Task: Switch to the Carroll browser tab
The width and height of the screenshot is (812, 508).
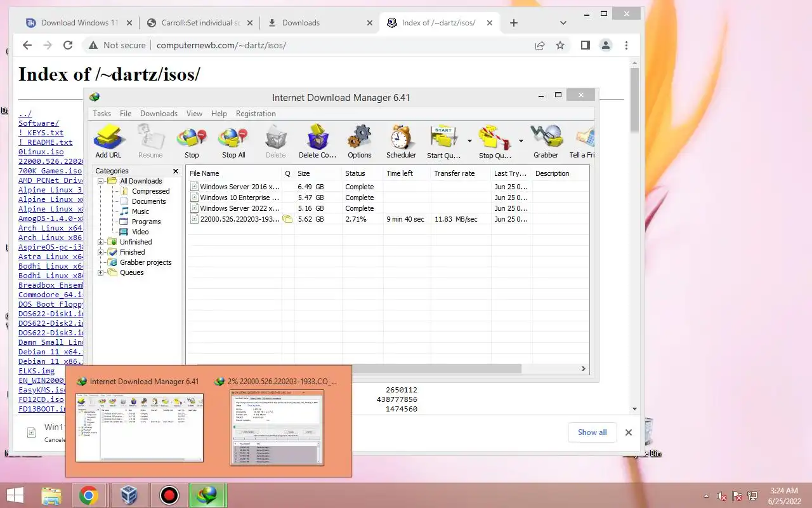Action: pos(199,23)
